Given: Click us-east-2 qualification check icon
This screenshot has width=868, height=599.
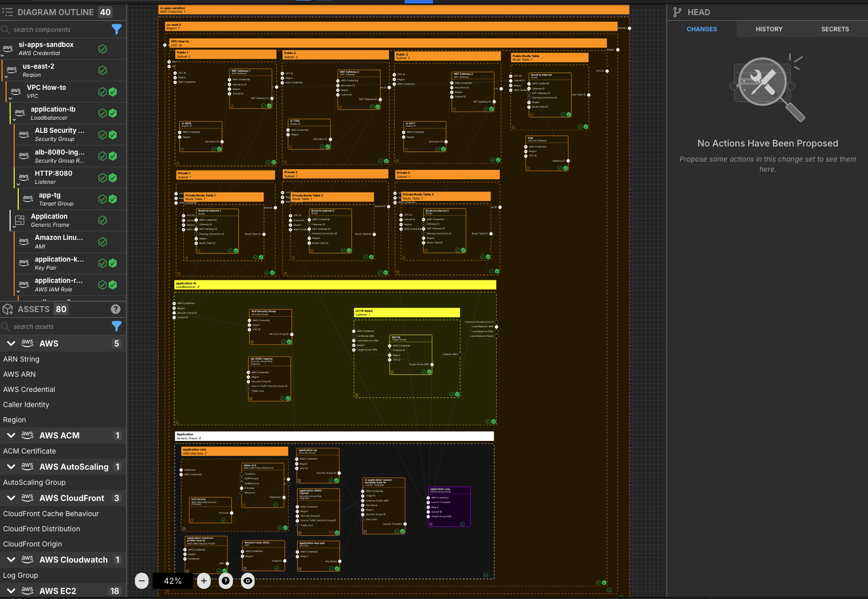Looking at the screenshot, I should click(103, 70).
